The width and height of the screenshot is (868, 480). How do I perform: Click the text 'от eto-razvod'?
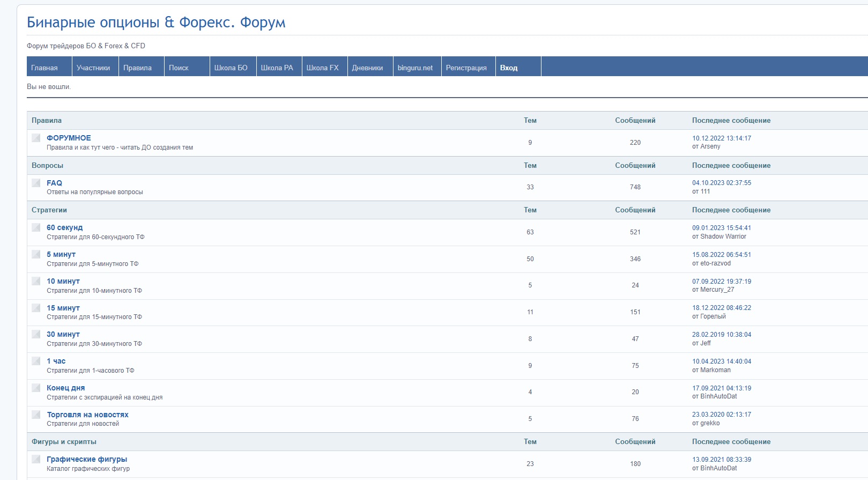tap(711, 263)
